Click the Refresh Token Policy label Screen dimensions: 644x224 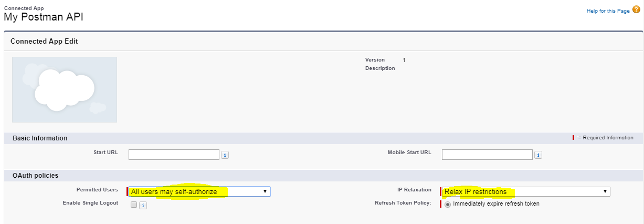click(x=403, y=203)
